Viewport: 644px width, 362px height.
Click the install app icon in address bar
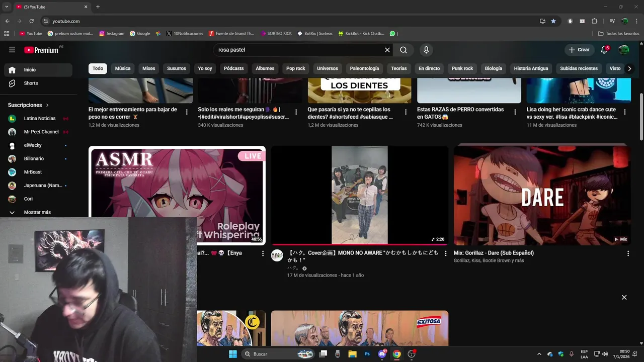(x=542, y=21)
